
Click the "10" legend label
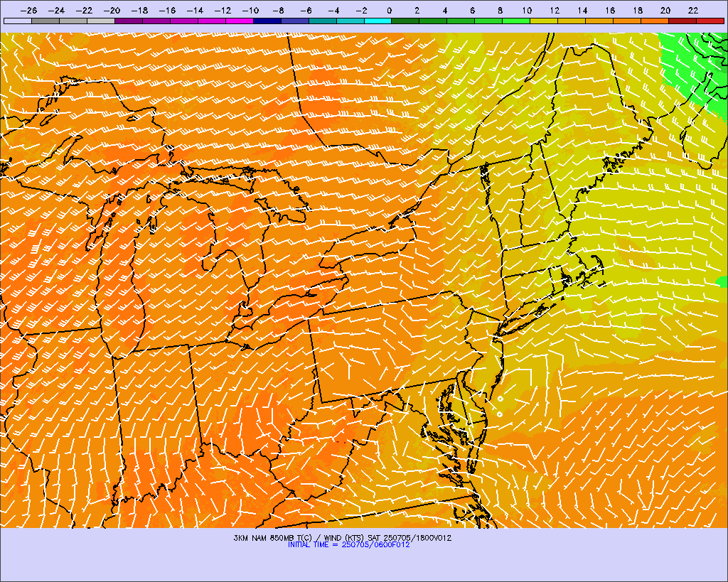pos(527,10)
